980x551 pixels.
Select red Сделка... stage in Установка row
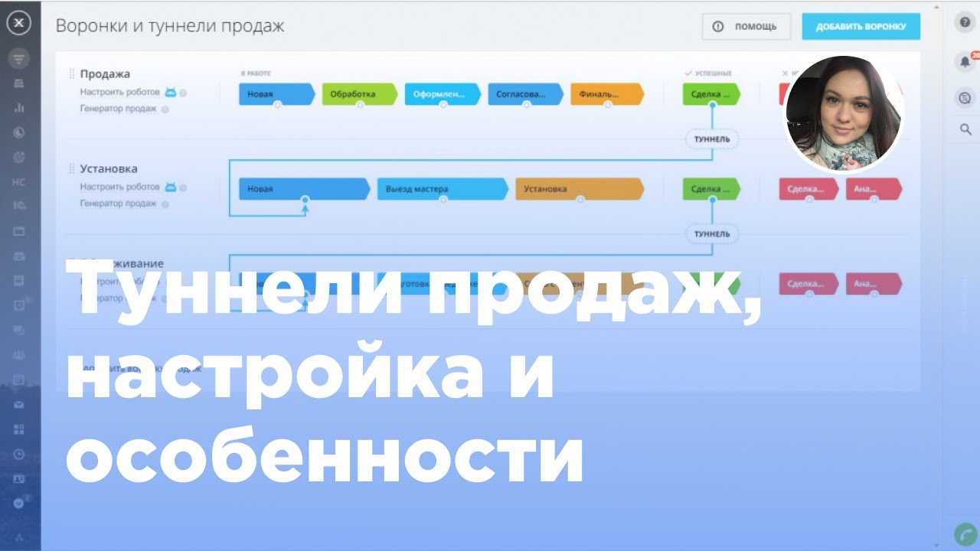[808, 189]
